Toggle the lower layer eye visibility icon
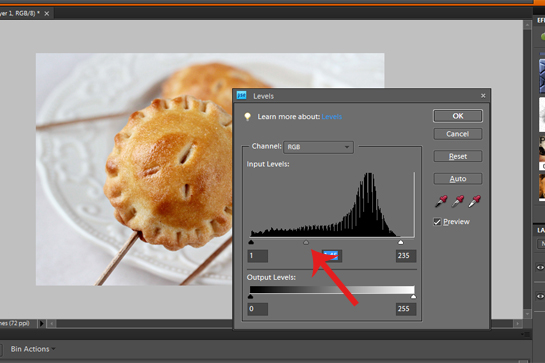The image size is (545, 363). coord(540,296)
